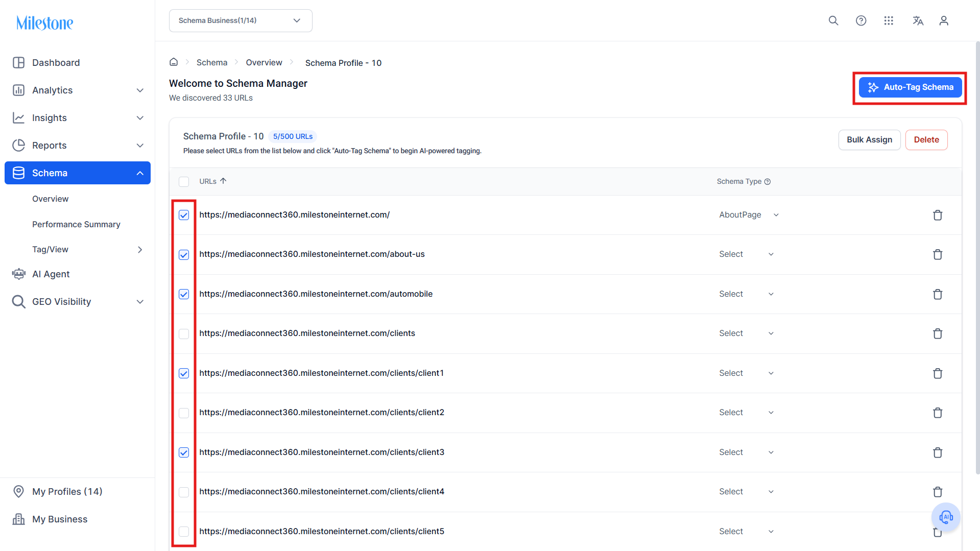Click the red Delete profile button

(x=926, y=140)
